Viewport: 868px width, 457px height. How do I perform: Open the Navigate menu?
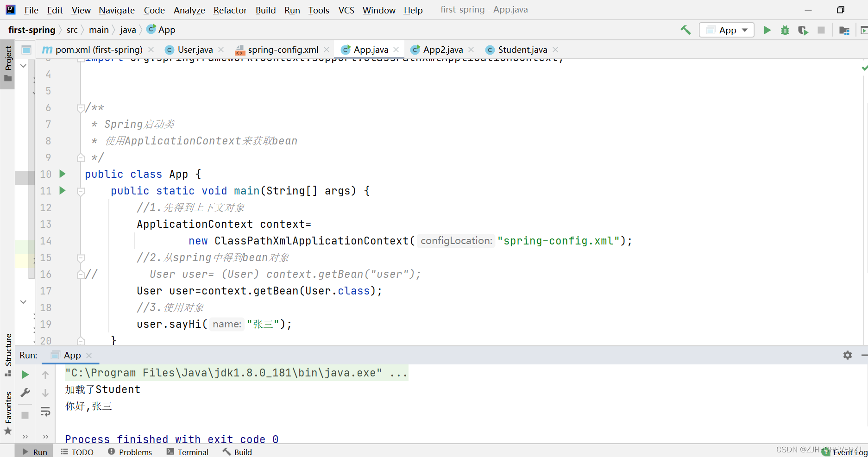click(117, 10)
